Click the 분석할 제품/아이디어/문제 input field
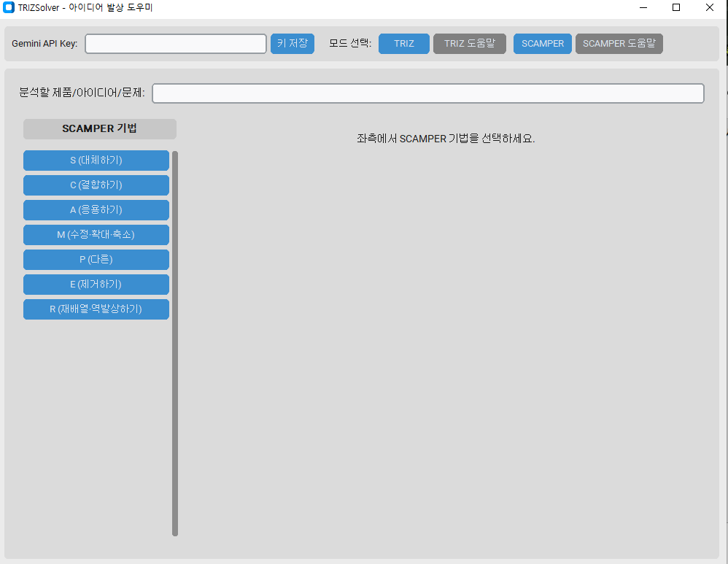Screen dimensions: 728x564 point(428,93)
